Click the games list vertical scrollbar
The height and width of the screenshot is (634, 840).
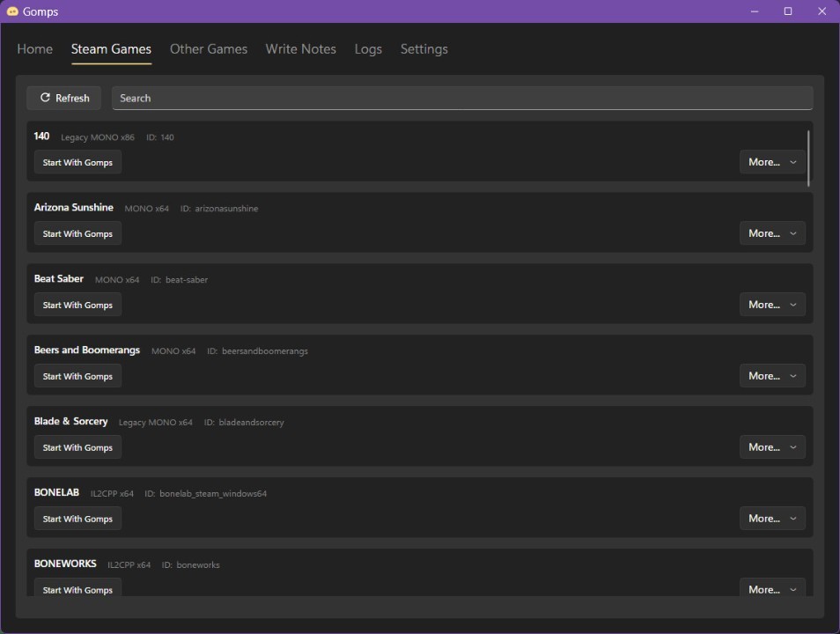pyautogui.click(x=807, y=158)
